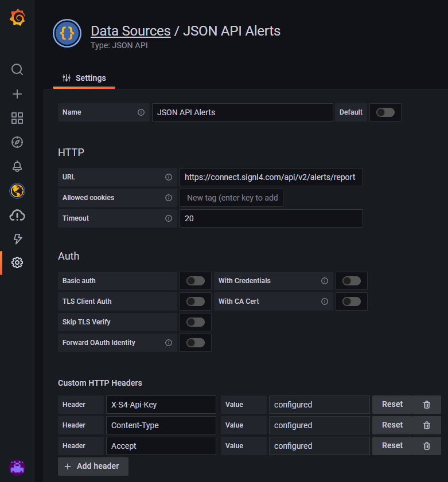Click the plus create icon in sidebar
This screenshot has height=482, width=448.
coord(17,94)
